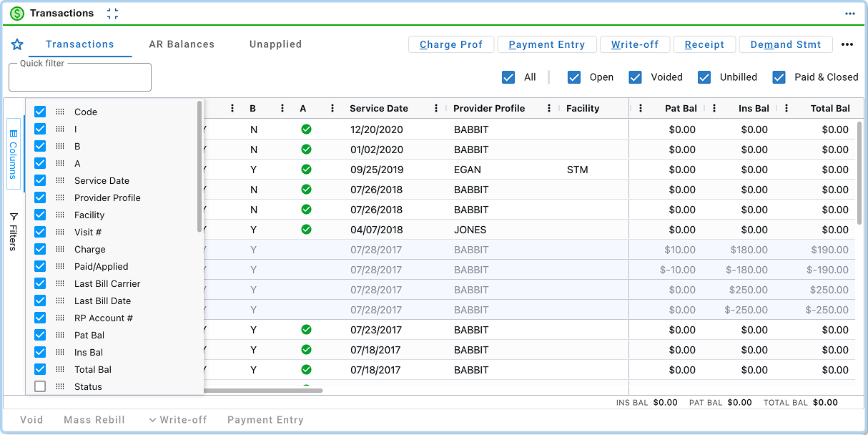
Task: Click the Void button
Action: coord(31,420)
